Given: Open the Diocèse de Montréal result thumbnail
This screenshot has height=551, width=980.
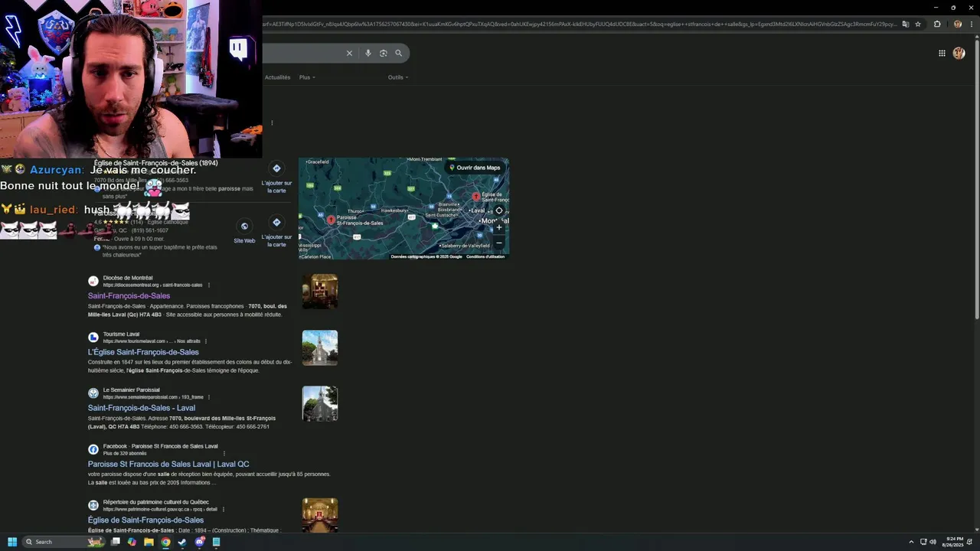Looking at the screenshot, I should 320,292.
